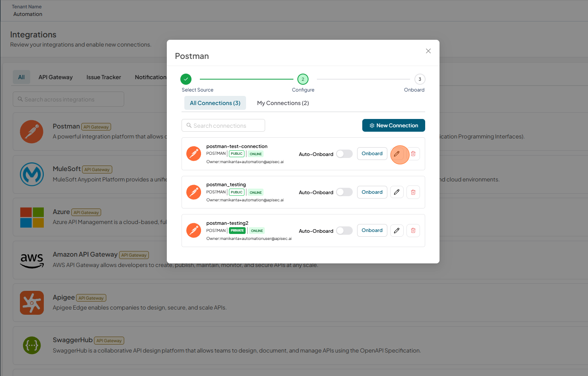Edit postman-testing2 connection via pencil icon
The image size is (588, 376).
pos(397,230)
